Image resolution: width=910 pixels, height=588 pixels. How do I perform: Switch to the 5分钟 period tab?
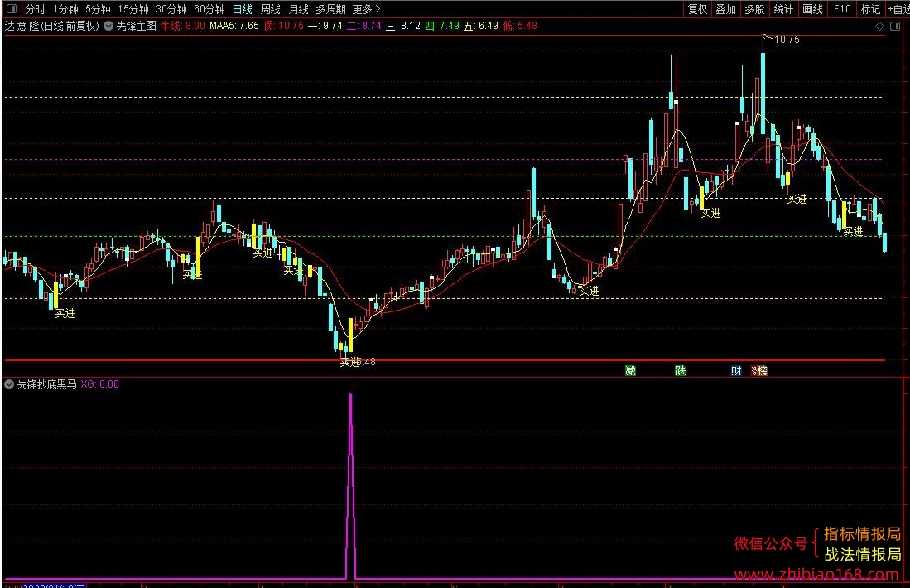pos(98,9)
